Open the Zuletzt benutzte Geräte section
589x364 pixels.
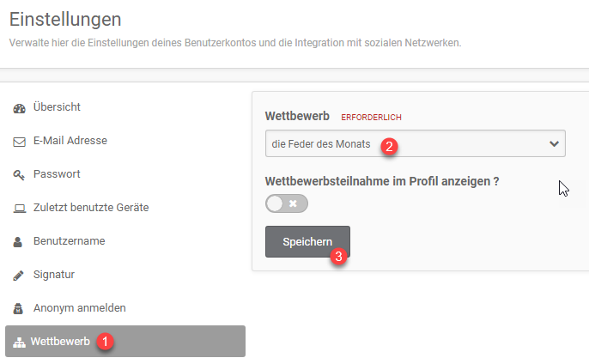point(91,208)
